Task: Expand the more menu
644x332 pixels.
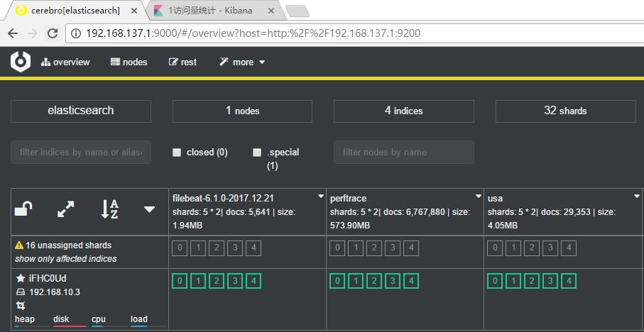Action: tap(242, 62)
